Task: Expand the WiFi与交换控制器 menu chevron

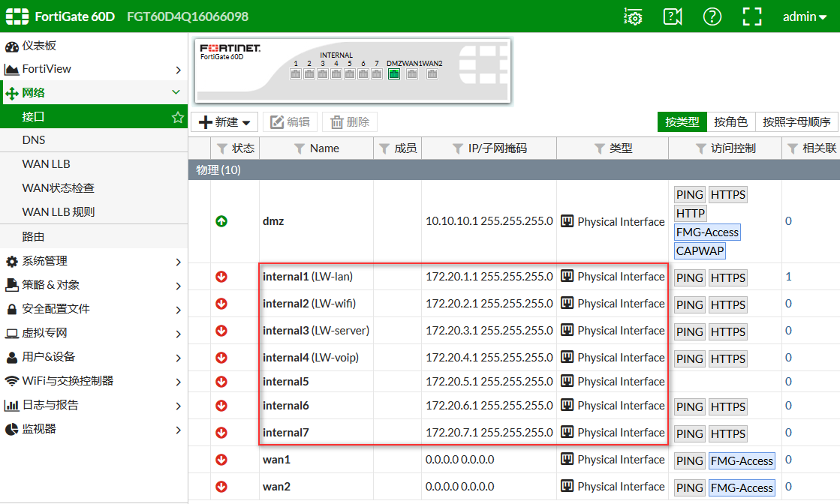Action: click(179, 382)
